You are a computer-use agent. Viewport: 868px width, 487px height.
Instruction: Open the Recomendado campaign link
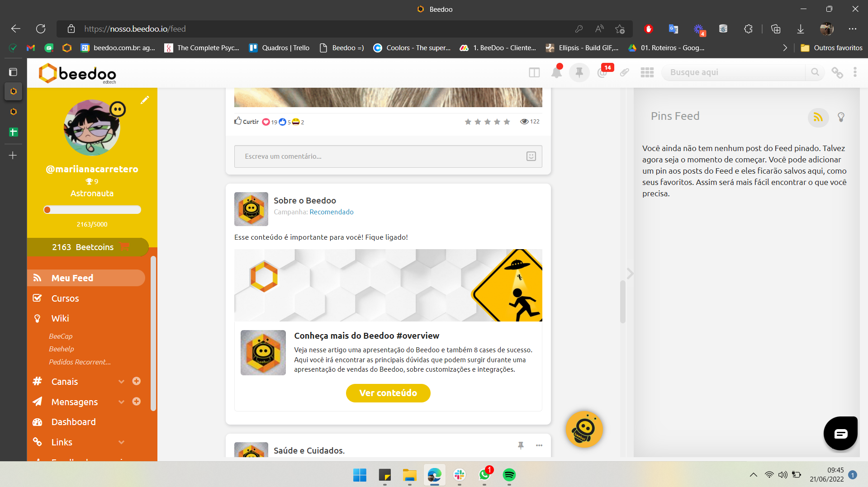331,212
